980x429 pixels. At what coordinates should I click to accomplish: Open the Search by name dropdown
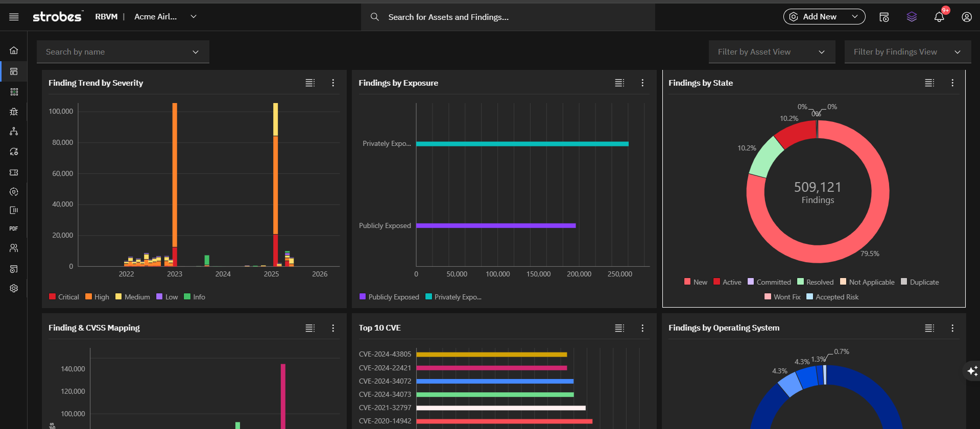point(123,52)
